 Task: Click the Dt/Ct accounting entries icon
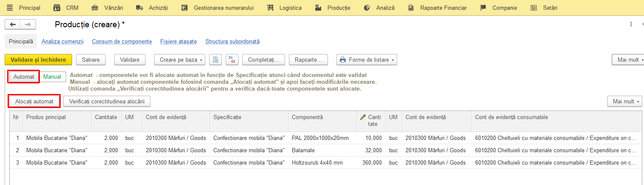(232, 60)
